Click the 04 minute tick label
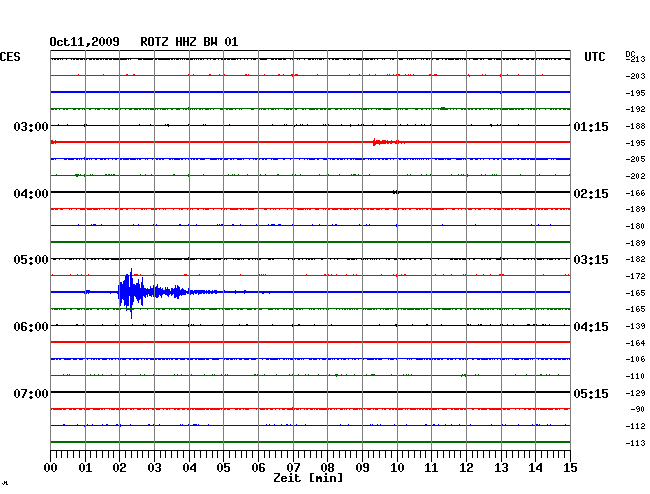The width and height of the screenshot is (650, 494). [189, 468]
